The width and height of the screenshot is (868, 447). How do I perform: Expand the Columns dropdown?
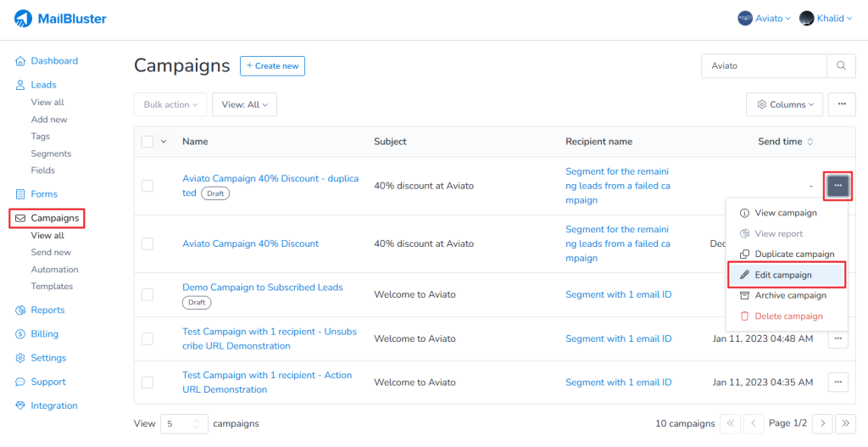tap(784, 104)
